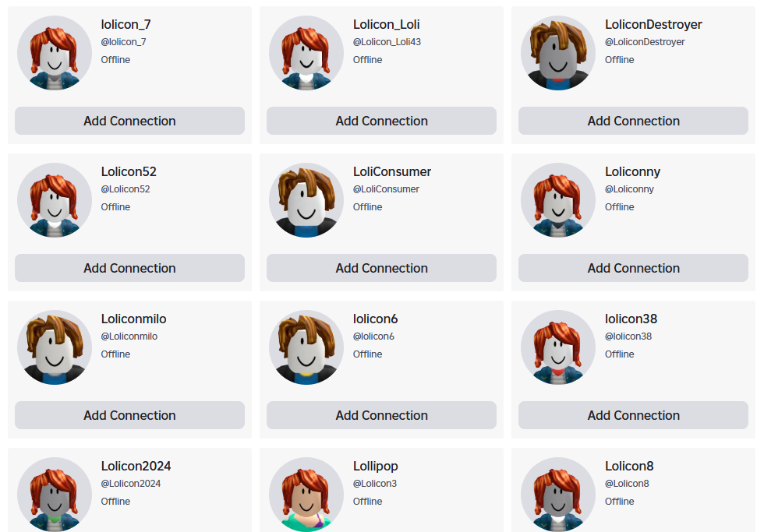The image size is (764, 532).
Task: Open the Lollipop display name link
Action: (x=375, y=467)
